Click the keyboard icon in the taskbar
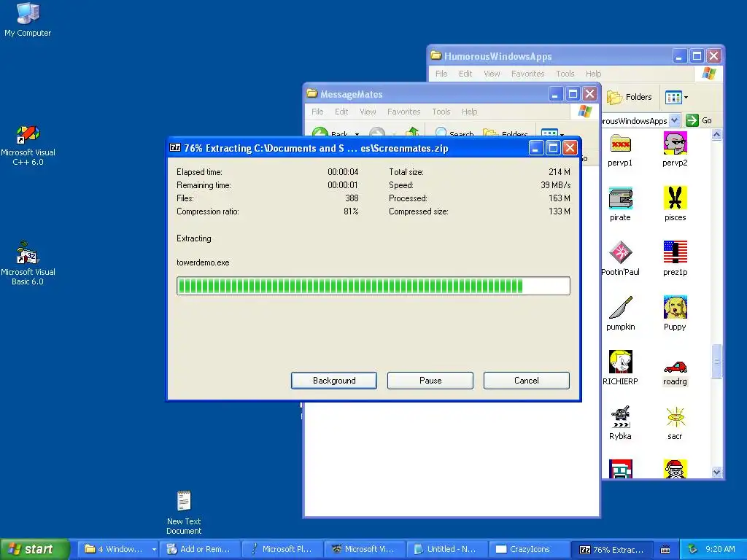747x560 pixels. point(665,550)
